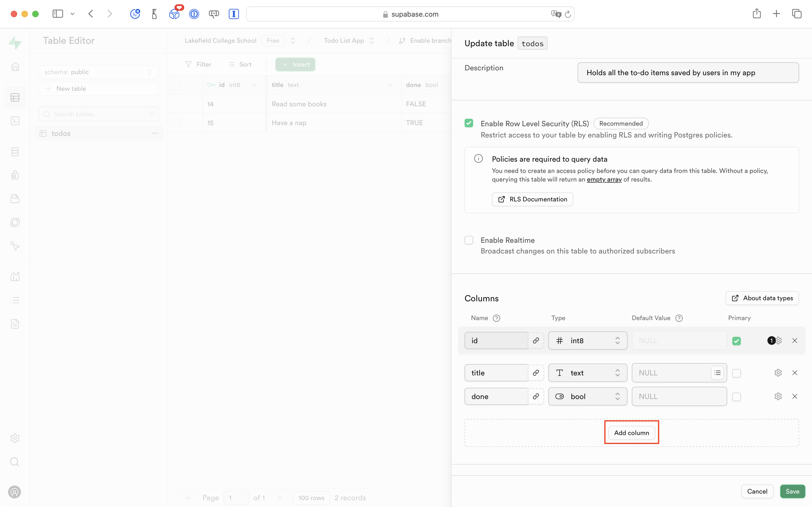Click the table Description input field
The image size is (812, 507).
pyautogui.click(x=688, y=73)
